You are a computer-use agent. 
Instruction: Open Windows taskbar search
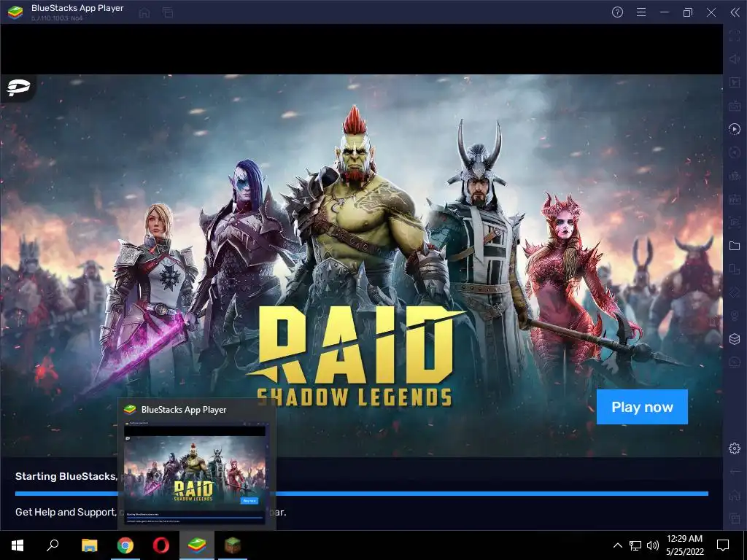pyautogui.click(x=53, y=545)
